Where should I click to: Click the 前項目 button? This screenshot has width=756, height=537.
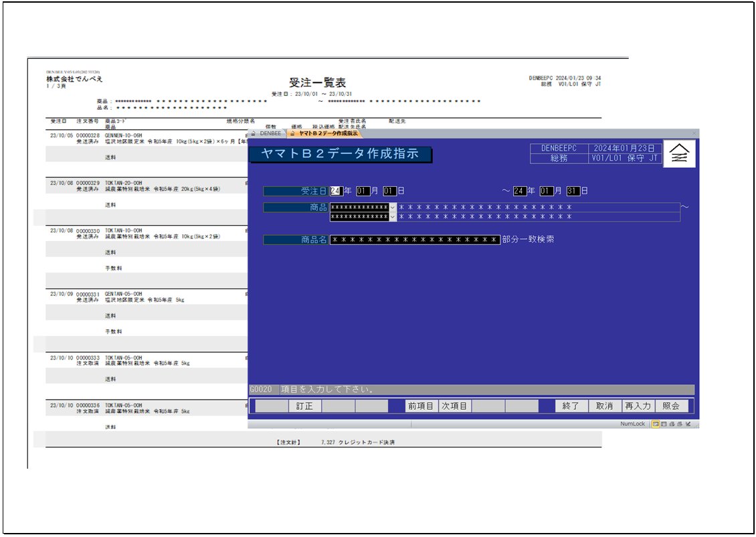(x=421, y=406)
